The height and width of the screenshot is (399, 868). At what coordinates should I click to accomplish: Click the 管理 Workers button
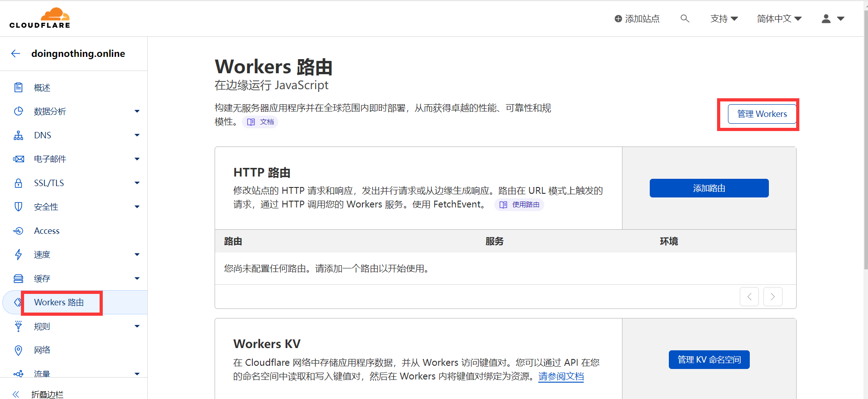[x=762, y=114]
